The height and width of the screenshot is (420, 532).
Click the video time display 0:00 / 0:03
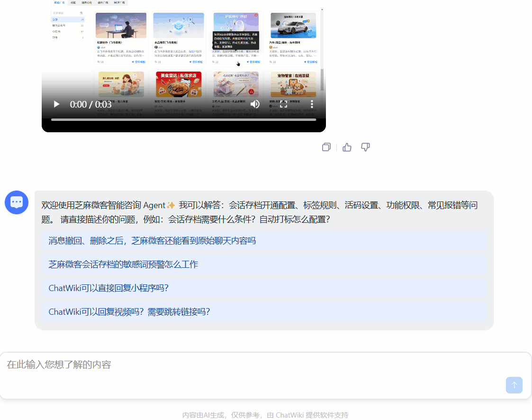click(90, 104)
